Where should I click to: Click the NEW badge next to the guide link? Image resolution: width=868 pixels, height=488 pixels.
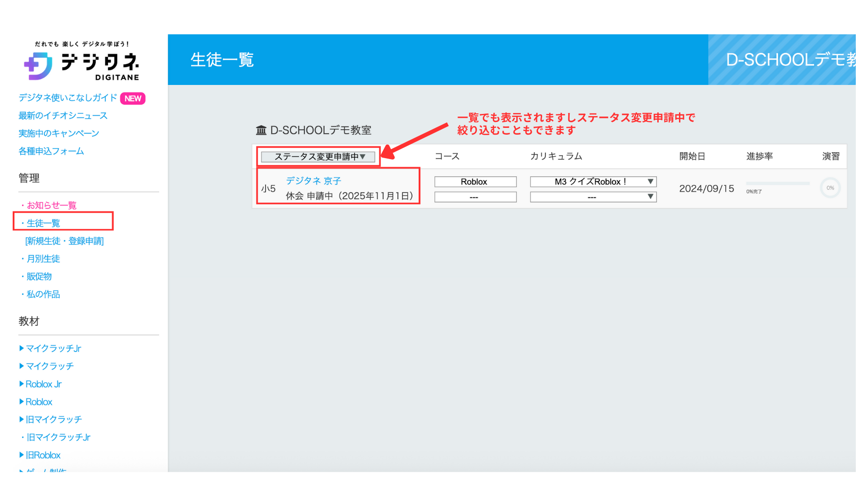pos(132,98)
